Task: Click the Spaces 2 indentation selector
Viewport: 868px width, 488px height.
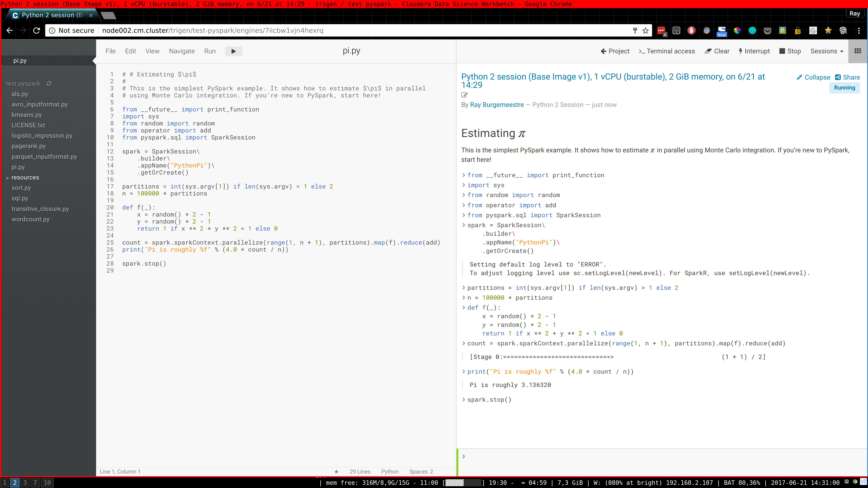Action: coord(421,471)
